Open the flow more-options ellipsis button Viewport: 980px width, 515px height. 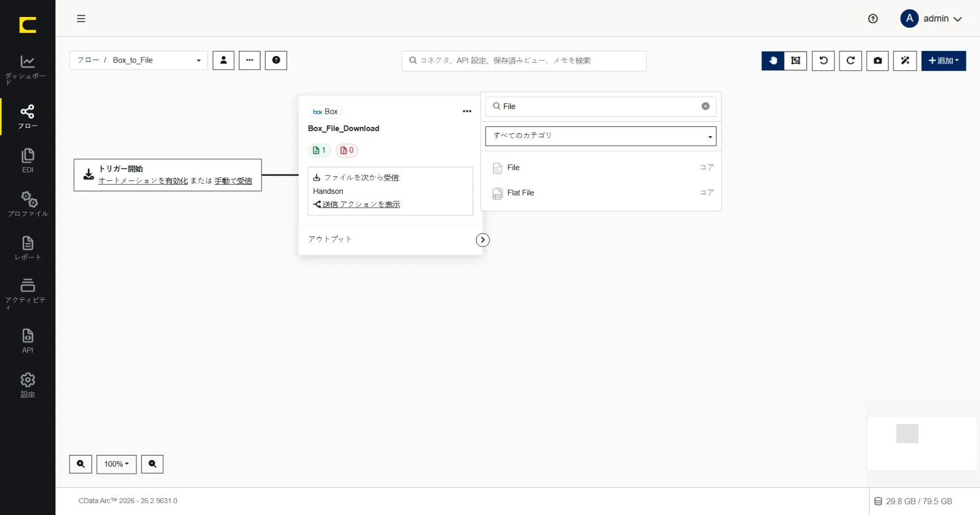point(250,61)
